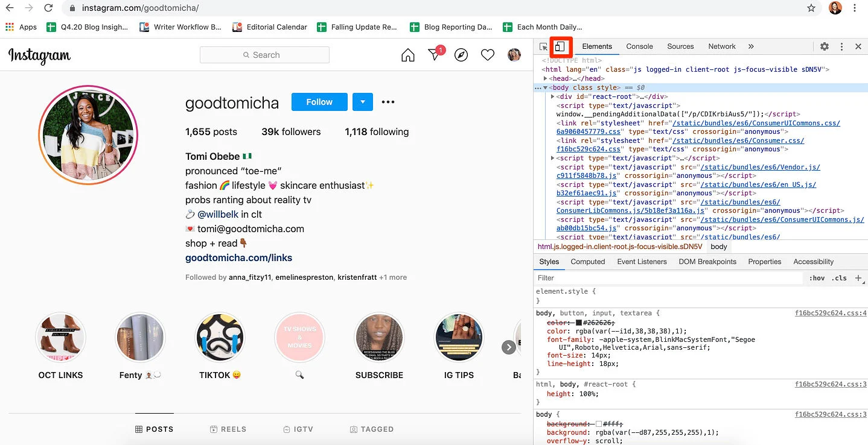Collapse the body element node
This screenshot has width=868, height=445.
[x=546, y=87]
